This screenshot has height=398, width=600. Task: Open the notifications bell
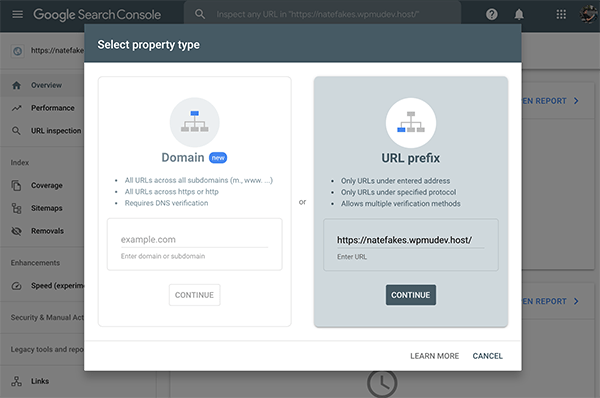(519, 15)
